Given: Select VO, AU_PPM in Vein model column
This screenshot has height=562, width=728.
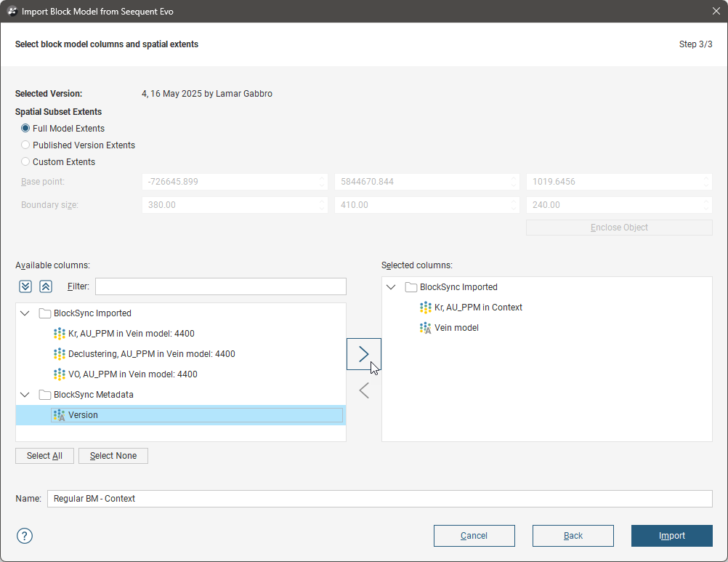Looking at the screenshot, I should [132, 374].
